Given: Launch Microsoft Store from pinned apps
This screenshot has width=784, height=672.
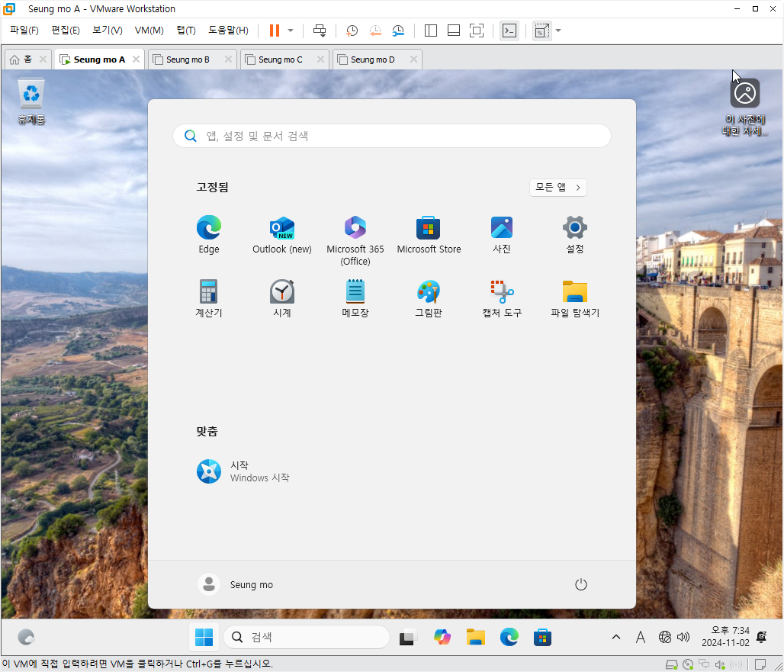Looking at the screenshot, I should coord(429,234).
